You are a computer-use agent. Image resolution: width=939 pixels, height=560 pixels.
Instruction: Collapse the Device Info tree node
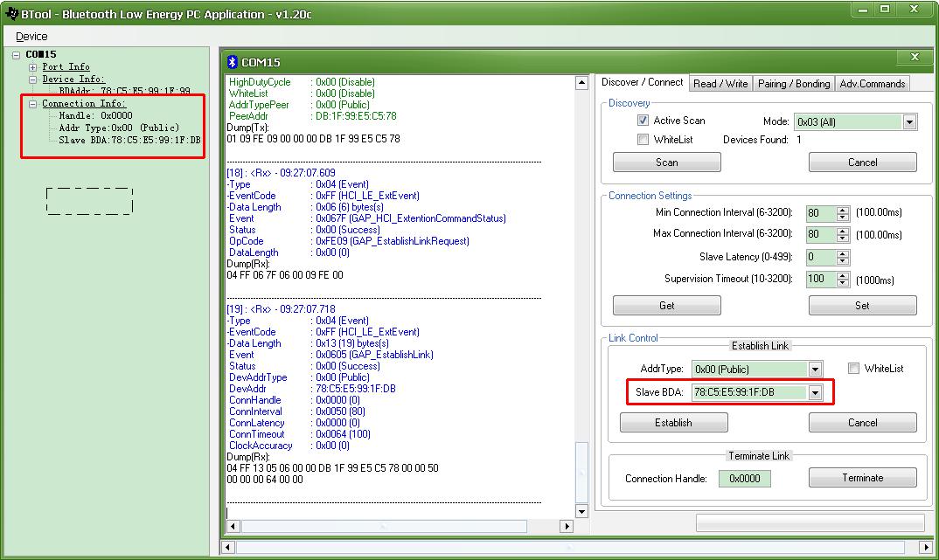coord(33,79)
